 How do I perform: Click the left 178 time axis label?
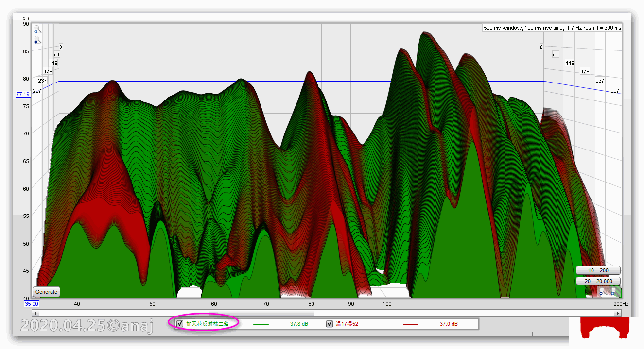48,71
